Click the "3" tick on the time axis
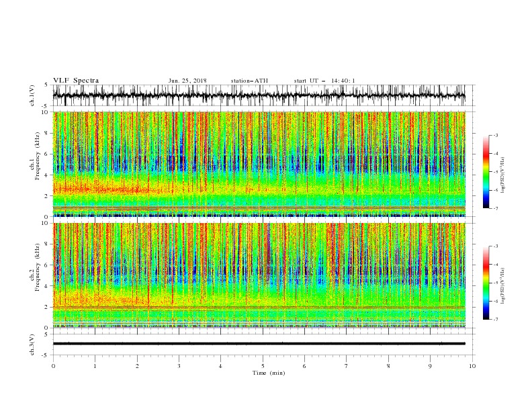This screenshot has height=411, width=532. 179,366
